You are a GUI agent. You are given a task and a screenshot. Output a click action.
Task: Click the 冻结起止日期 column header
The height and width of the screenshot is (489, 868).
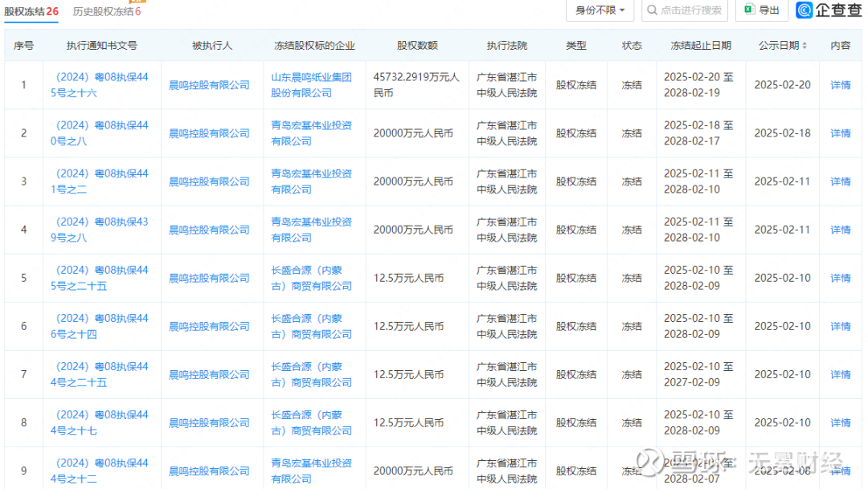coord(701,45)
